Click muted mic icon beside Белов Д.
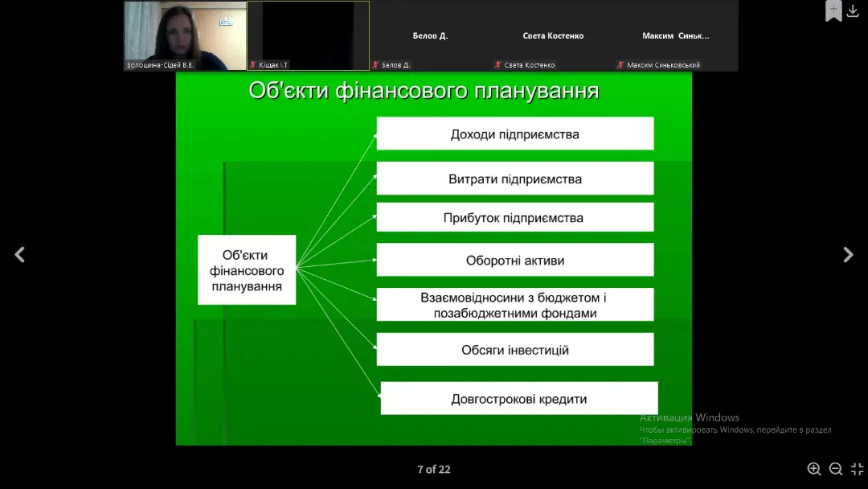Image resolution: width=868 pixels, height=489 pixels. [x=375, y=65]
